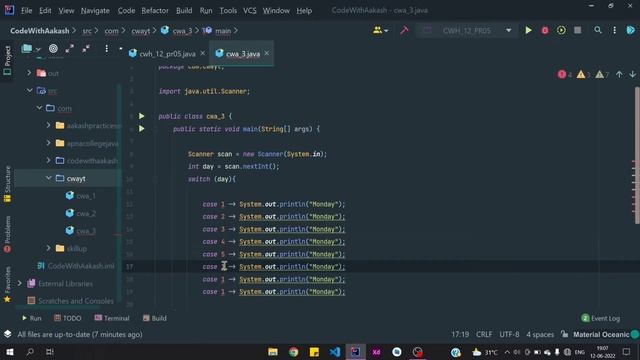Select opened file target icon in Project panel
This screenshot has height=360, width=640.
[53, 49]
